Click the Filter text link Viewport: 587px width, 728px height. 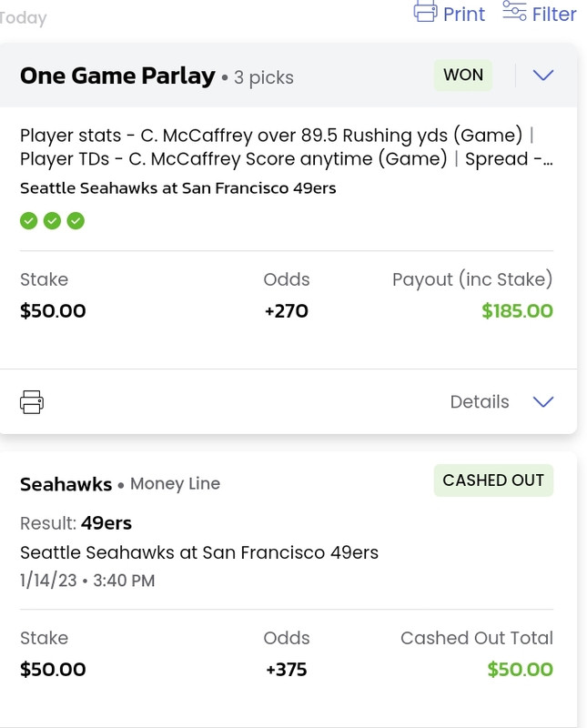pyautogui.click(x=554, y=14)
